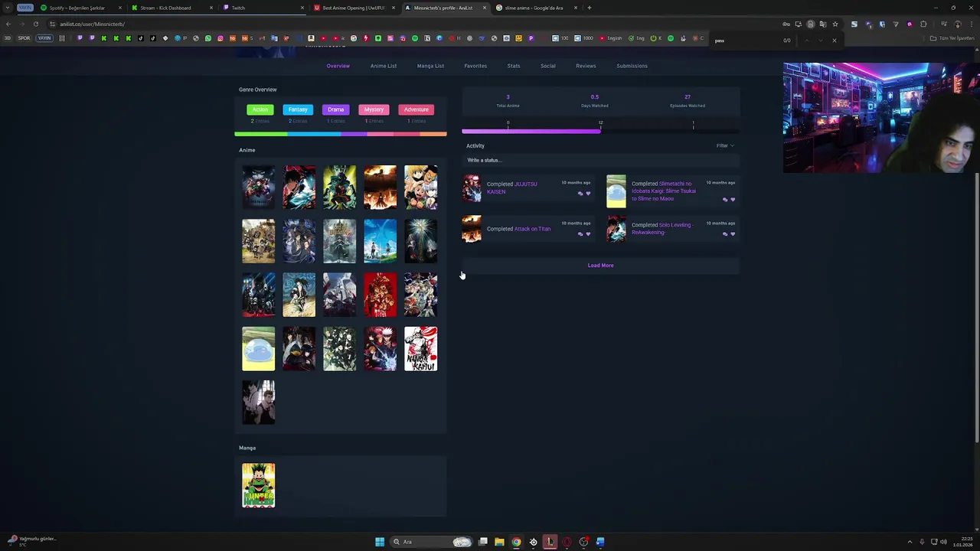Bookmark this page with the star icon
980x551 pixels.
click(835, 24)
